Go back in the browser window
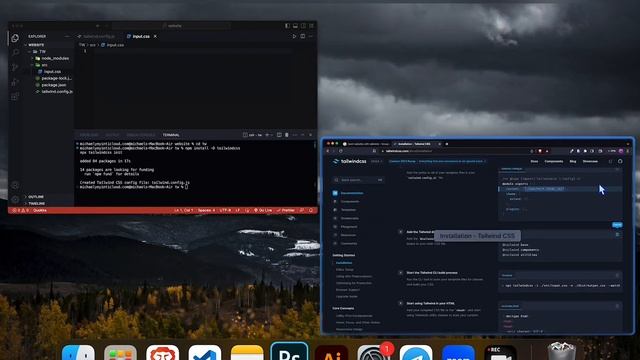This screenshot has height=360, width=640. (x=328, y=151)
